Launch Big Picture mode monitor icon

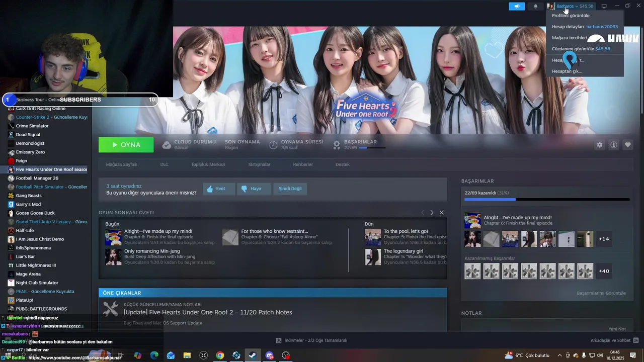point(604,6)
